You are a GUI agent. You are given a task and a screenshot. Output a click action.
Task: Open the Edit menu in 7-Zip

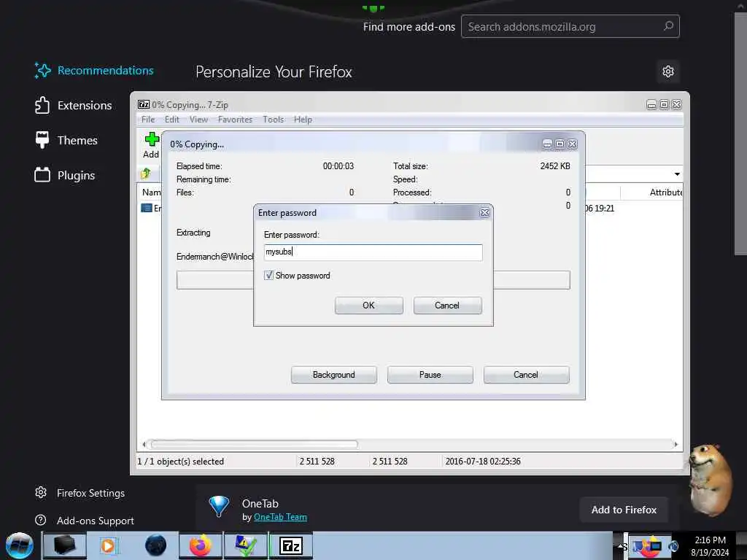tap(172, 120)
